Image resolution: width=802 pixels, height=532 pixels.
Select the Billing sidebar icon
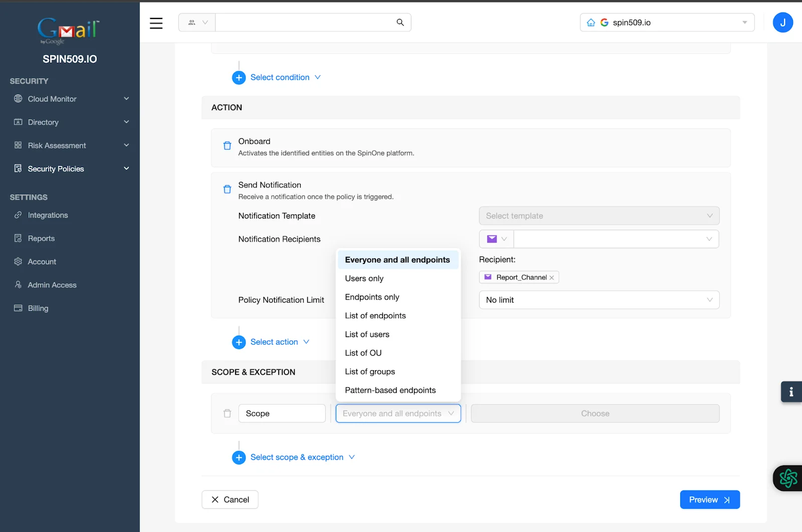pyautogui.click(x=18, y=308)
